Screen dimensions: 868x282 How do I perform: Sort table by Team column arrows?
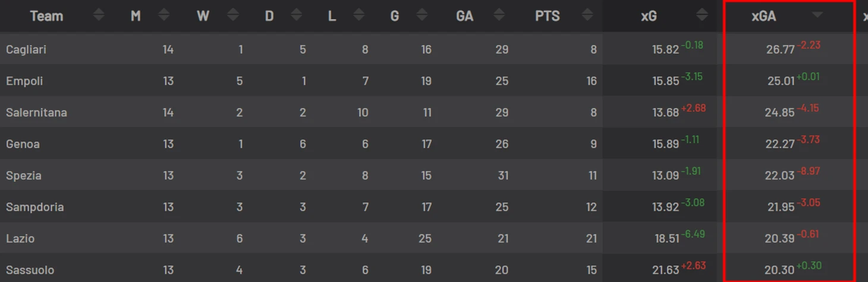[99, 15]
